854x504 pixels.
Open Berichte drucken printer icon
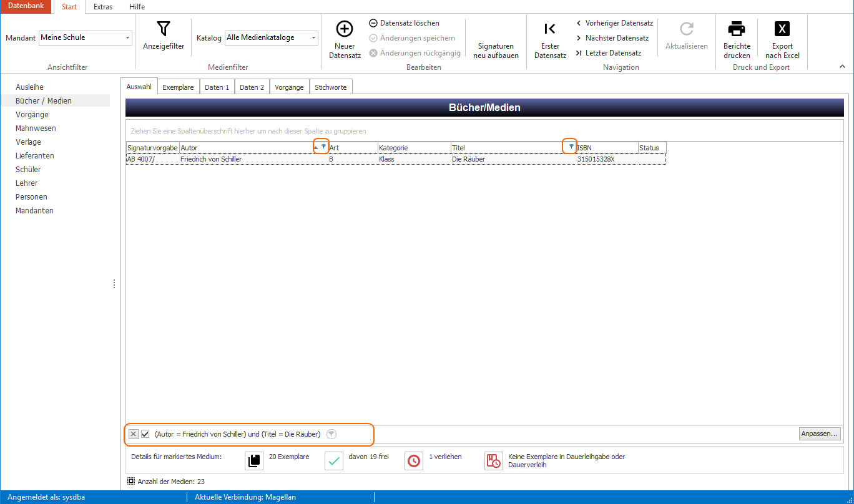(x=737, y=29)
